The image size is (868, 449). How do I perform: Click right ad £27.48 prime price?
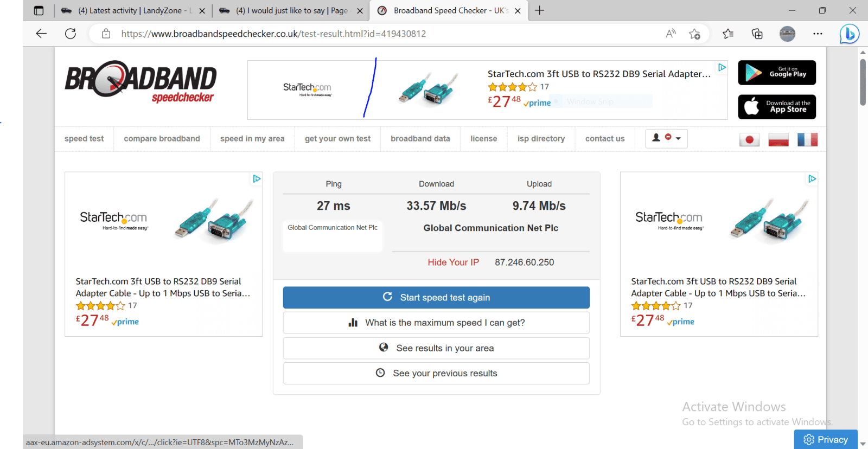[x=663, y=320]
